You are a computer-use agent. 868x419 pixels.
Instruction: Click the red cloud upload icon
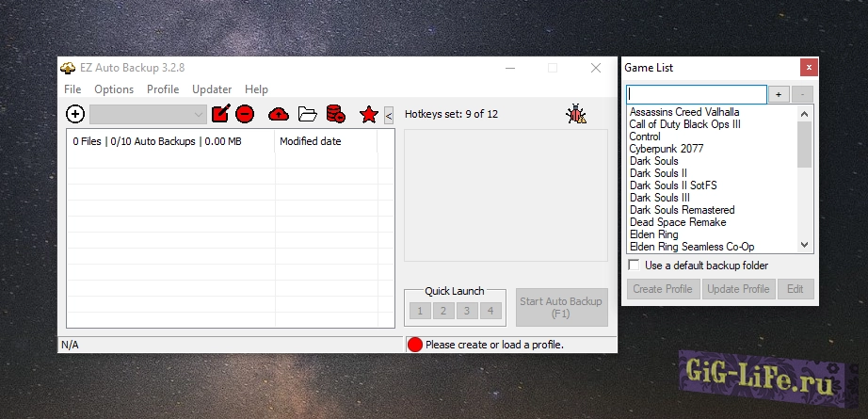(279, 115)
